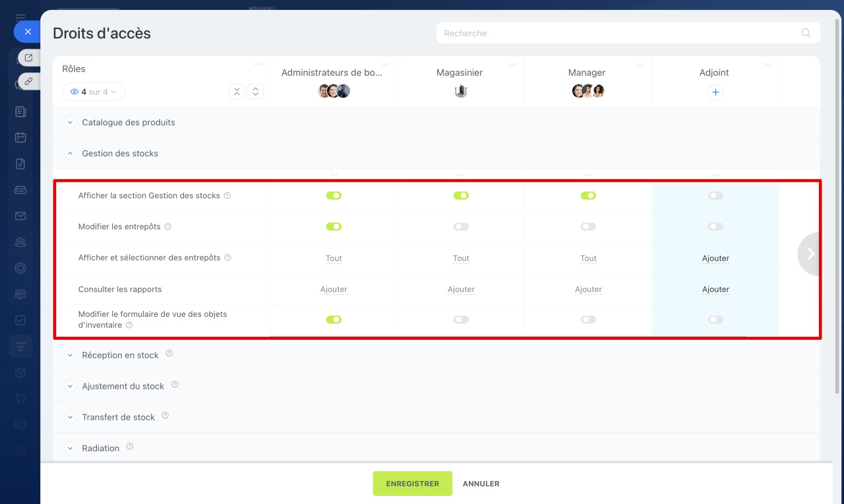
Task: Click the Recherche search field
Action: pos(617,33)
